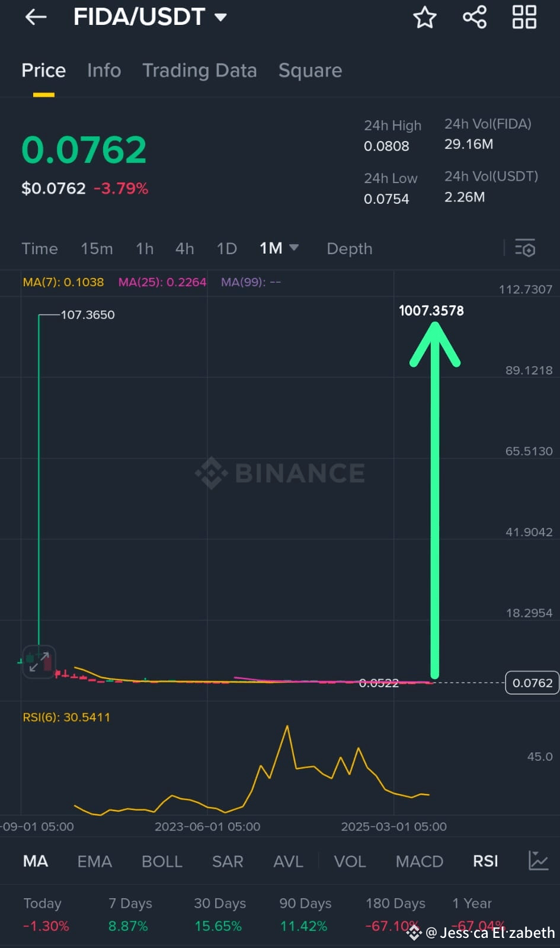Open the FIDA/USDT pair dropdown arrow

[220, 17]
